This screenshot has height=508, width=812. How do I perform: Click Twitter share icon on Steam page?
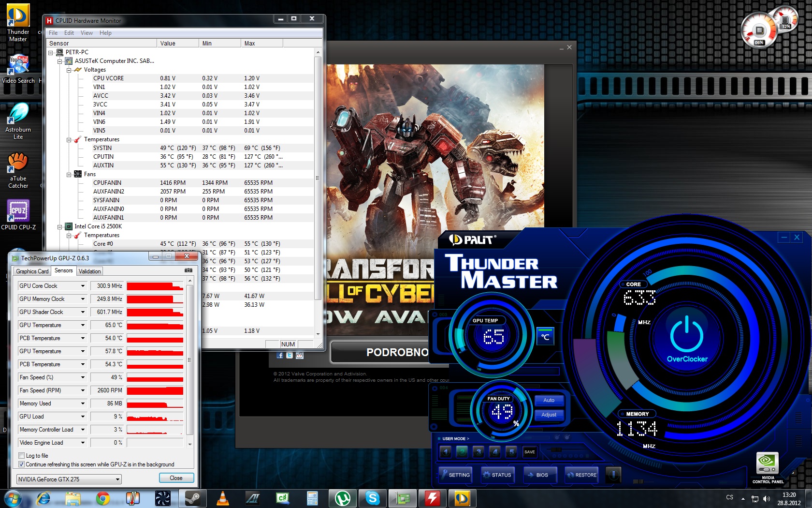(290, 356)
